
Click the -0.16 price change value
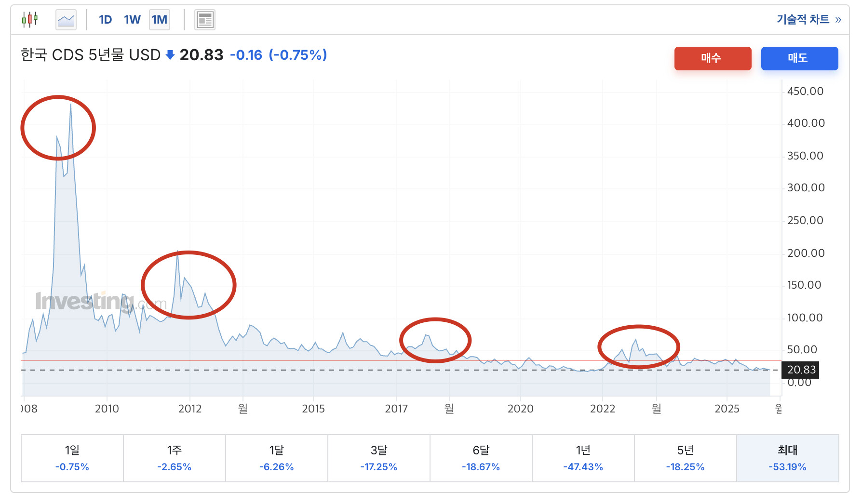246,55
